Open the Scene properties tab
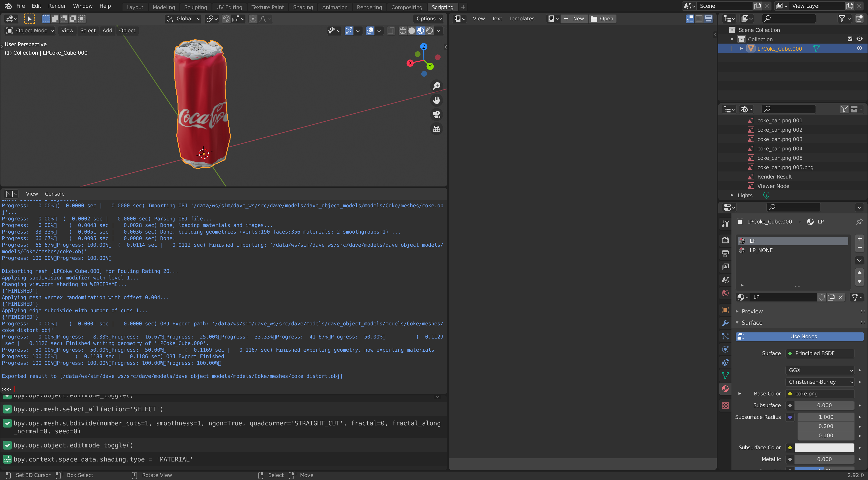Image resolution: width=868 pixels, height=480 pixels. click(x=725, y=280)
